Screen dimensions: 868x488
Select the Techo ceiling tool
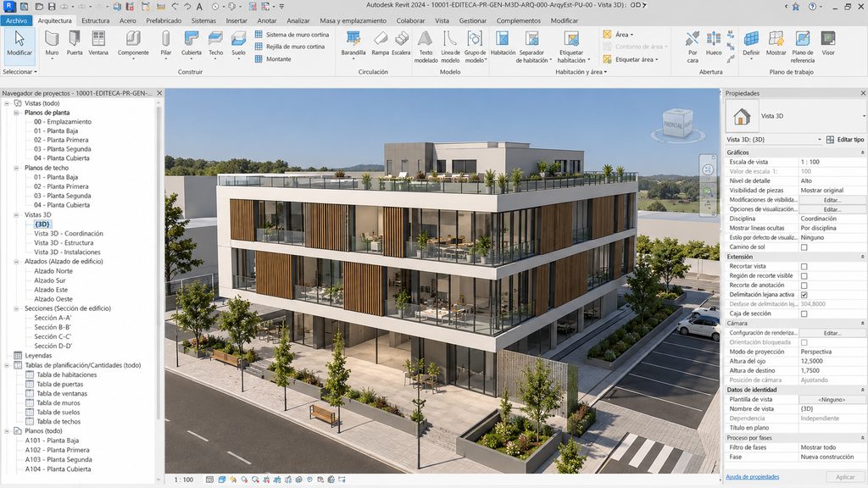215,43
